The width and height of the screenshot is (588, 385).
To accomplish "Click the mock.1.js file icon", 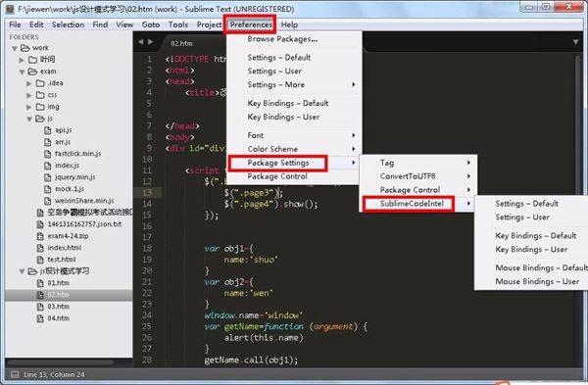I will point(48,189).
